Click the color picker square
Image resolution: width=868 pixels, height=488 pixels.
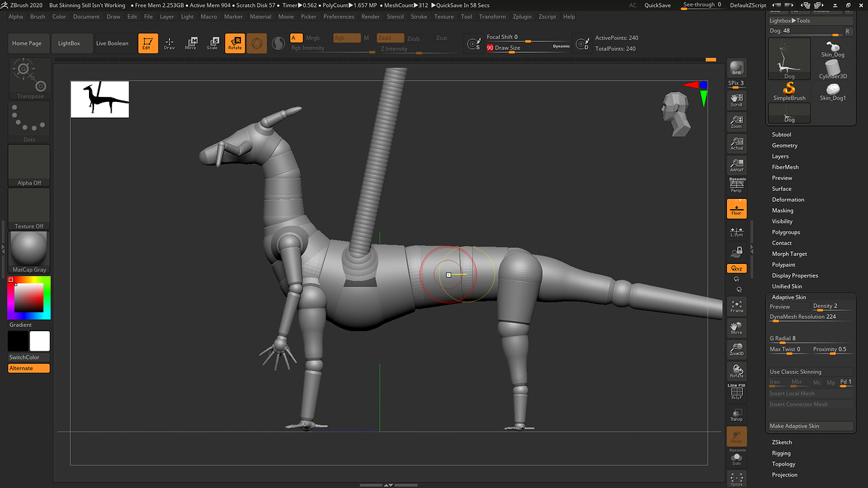point(29,298)
